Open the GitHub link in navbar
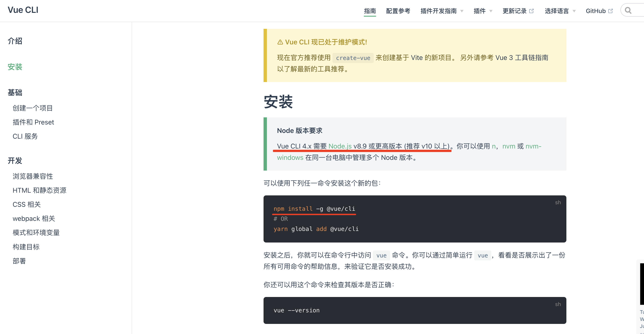 click(x=595, y=11)
